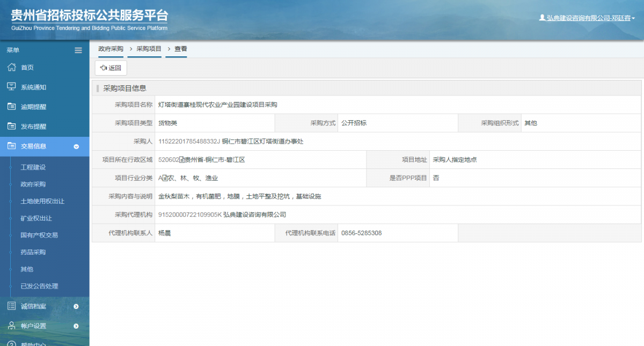The width and height of the screenshot is (644, 346).
Task: Select the 交易信息 transaction info icon
Action: pyautogui.click(x=11, y=145)
